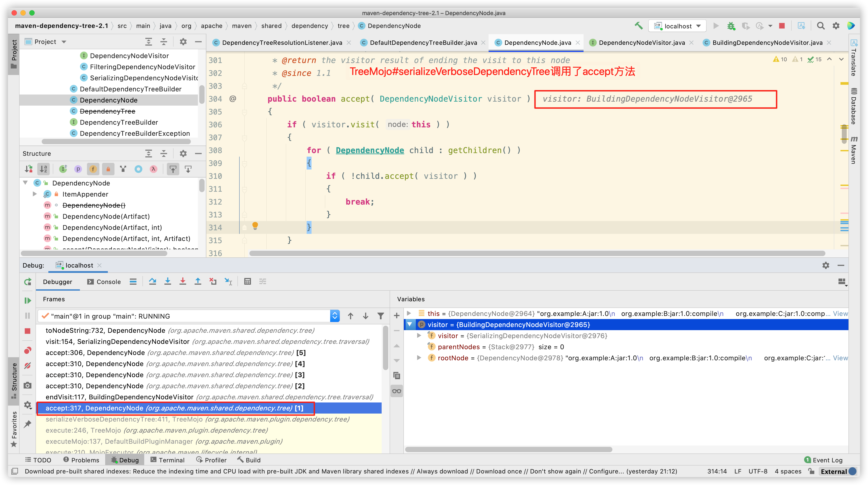
Task: Click Variables pane horizontal scrollbar
Action: tap(509, 449)
